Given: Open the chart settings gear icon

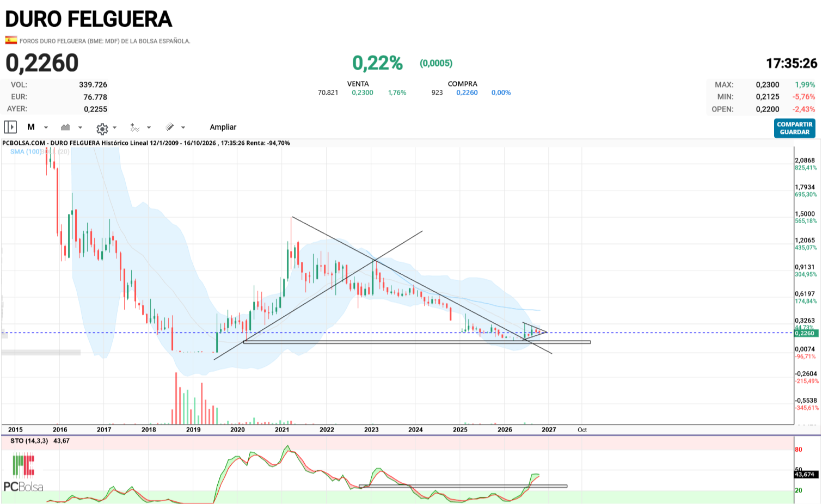Looking at the screenshot, I should [102, 128].
